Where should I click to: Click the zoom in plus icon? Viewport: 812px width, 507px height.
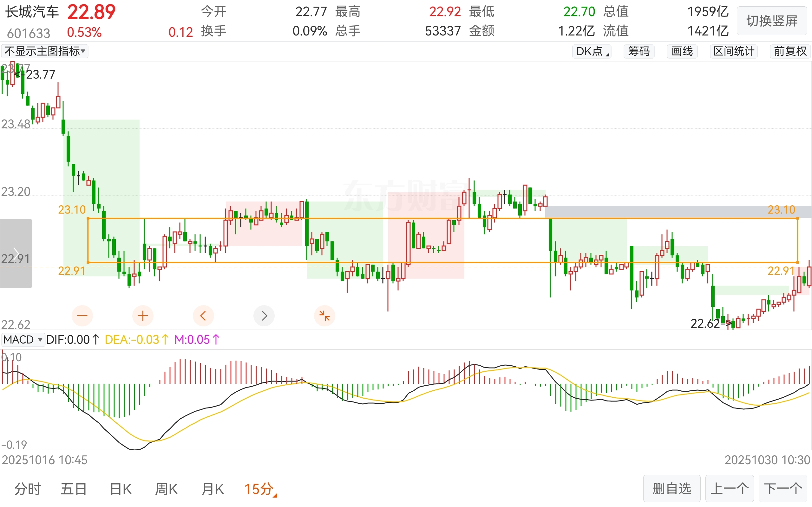click(x=143, y=316)
